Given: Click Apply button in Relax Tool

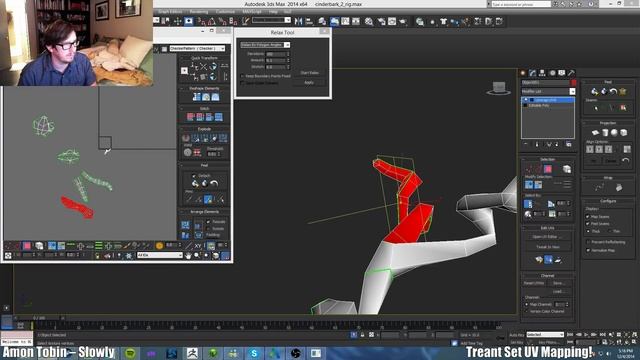Looking at the screenshot, I should tap(309, 82).
